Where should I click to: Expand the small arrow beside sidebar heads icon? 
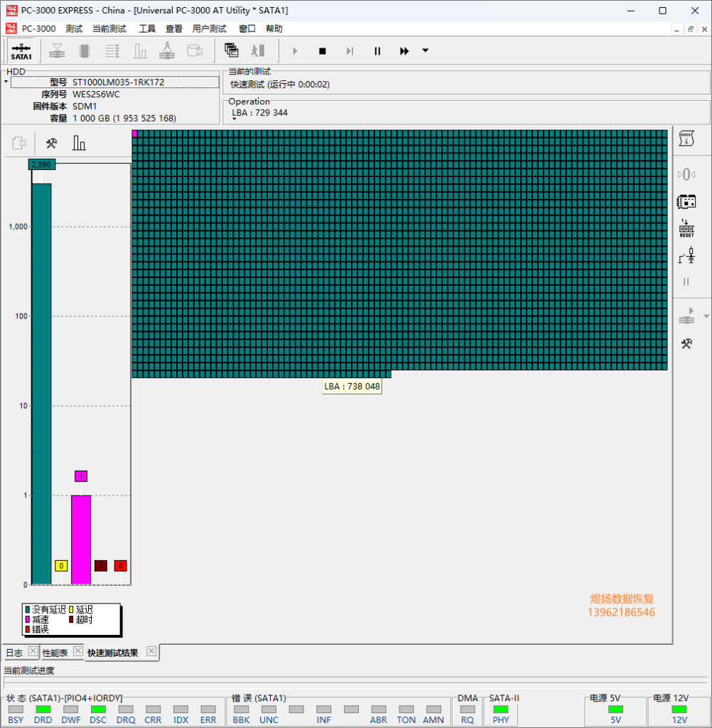(x=706, y=316)
